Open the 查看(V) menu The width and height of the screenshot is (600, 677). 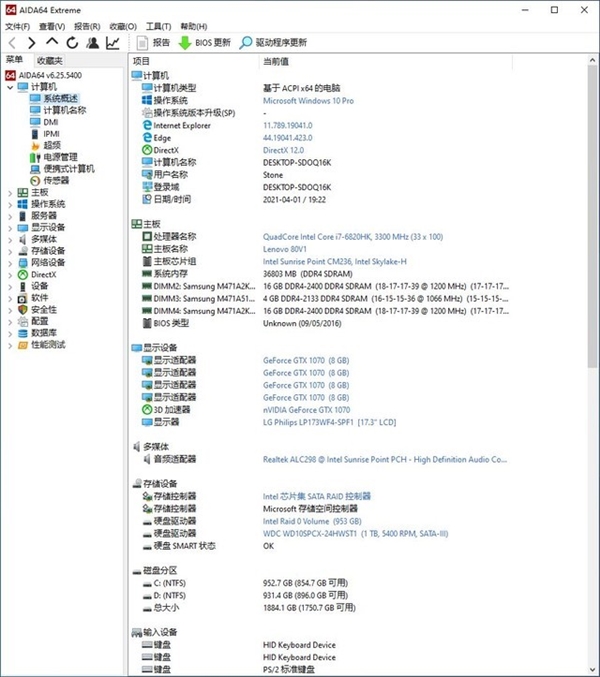coord(52,27)
